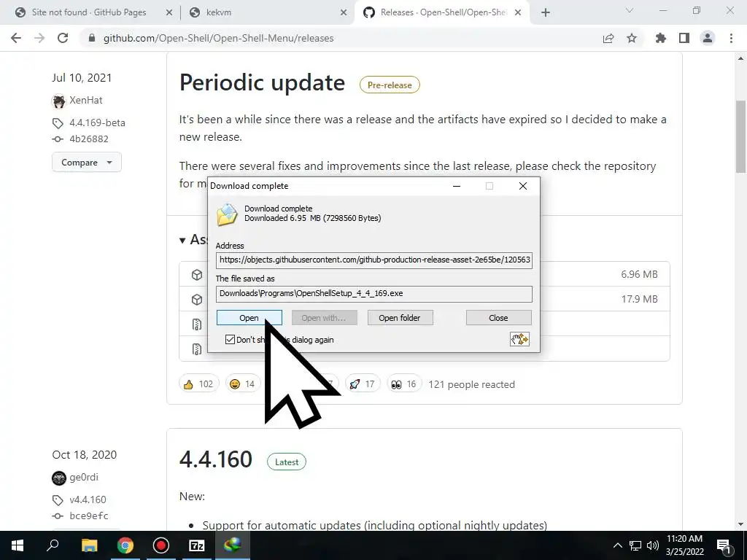Click the Address URL field in dialog

pos(374,260)
